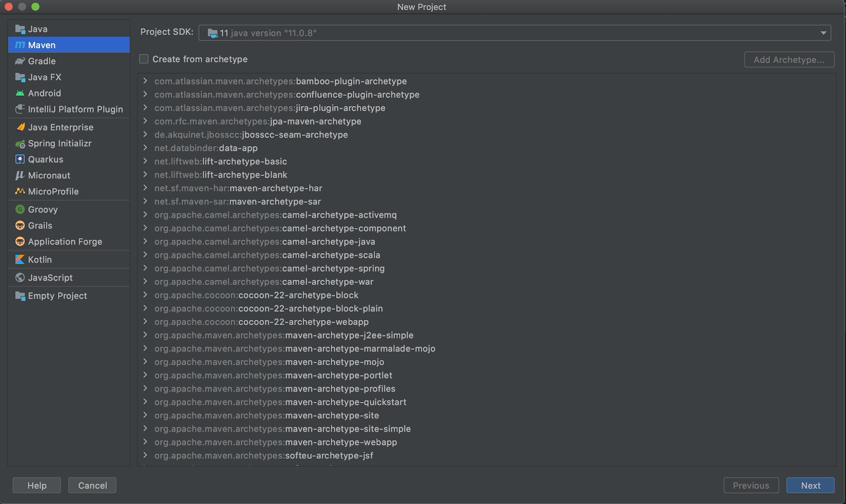Select camel-archetype-spring row text
The width and height of the screenshot is (846, 504).
tap(270, 268)
